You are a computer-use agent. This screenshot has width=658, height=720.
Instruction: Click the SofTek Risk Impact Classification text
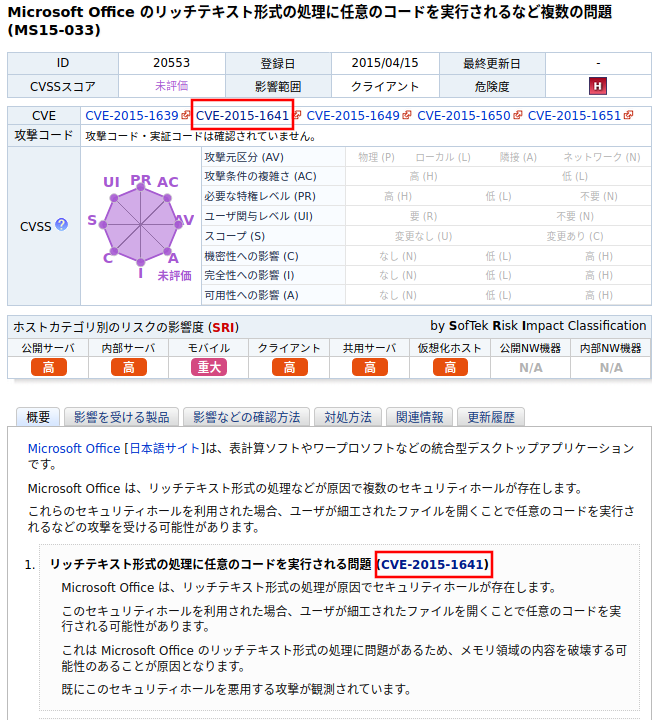[538, 326]
